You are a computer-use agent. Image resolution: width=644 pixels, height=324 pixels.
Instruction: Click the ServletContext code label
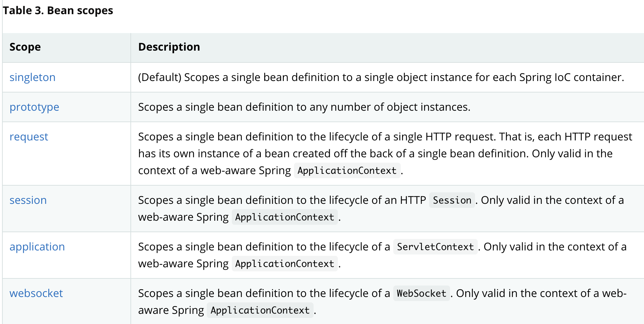pos(435,247)
